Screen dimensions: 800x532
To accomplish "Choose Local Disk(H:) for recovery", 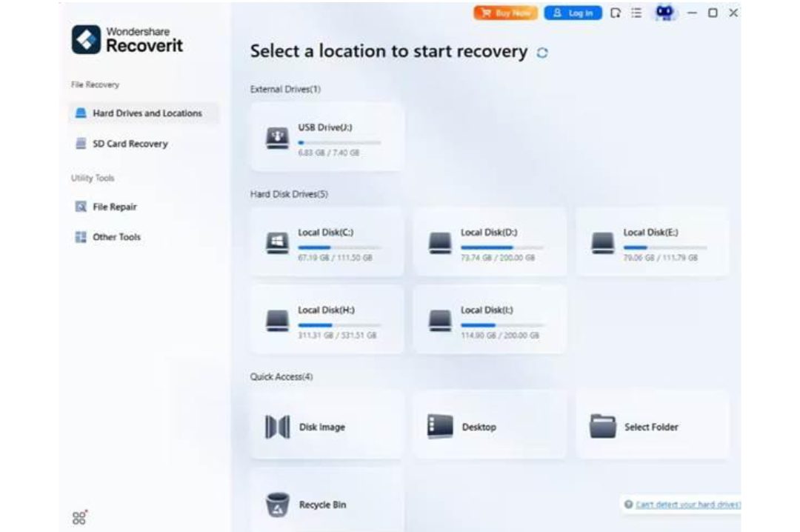I will [327, 320].
